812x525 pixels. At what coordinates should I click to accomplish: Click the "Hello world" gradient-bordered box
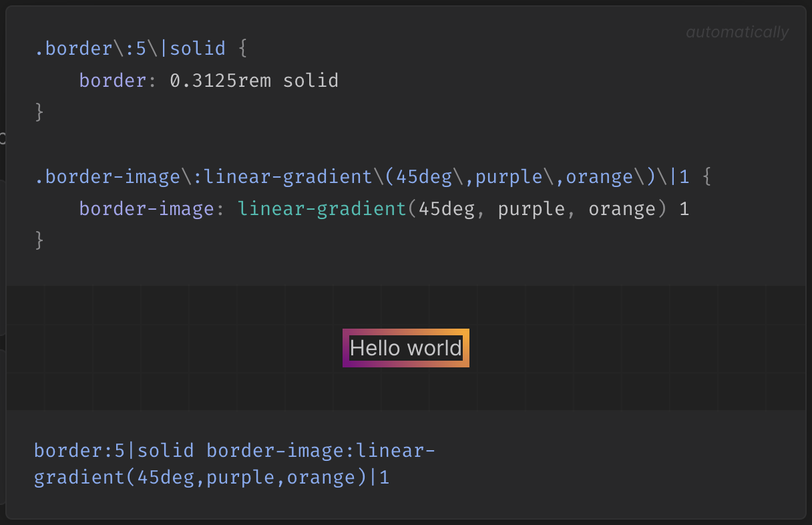[406, 348]
